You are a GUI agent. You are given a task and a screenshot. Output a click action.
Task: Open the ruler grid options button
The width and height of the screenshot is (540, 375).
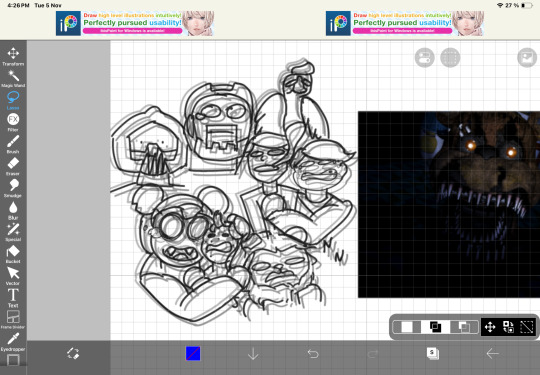[x=450, y=58]
